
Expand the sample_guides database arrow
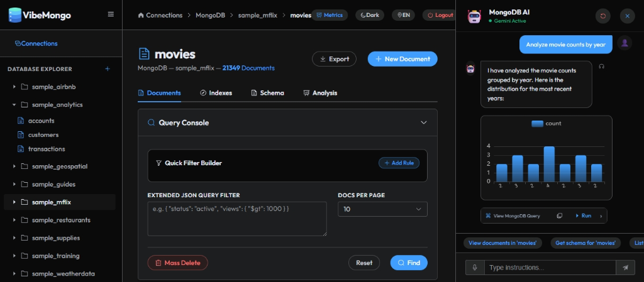14,185
